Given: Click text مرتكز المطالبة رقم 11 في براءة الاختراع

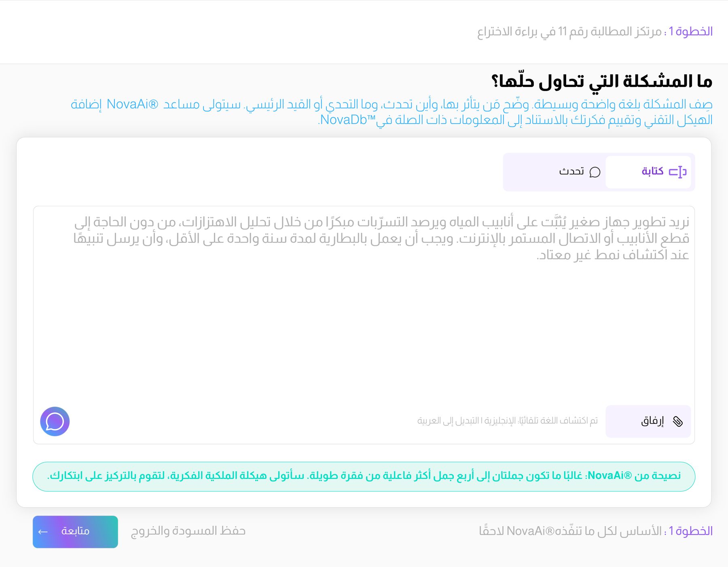Looking at the screenshot, I should pos(569,32).
